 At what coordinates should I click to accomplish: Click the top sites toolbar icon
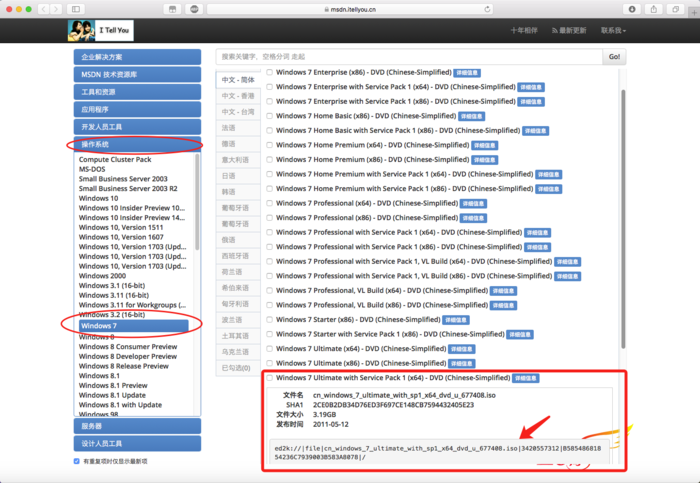[x=173, y=9]
